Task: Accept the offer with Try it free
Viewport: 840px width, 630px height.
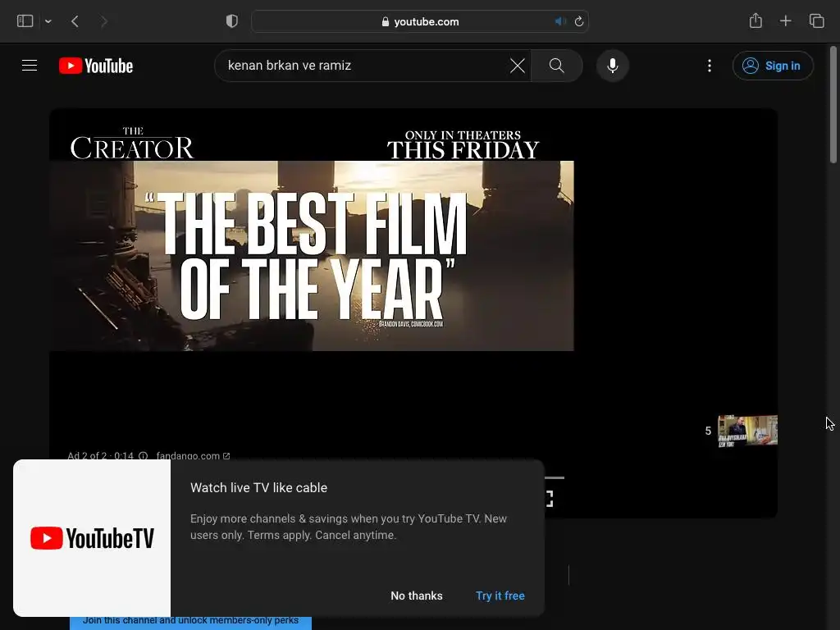Action: point(500,596)
